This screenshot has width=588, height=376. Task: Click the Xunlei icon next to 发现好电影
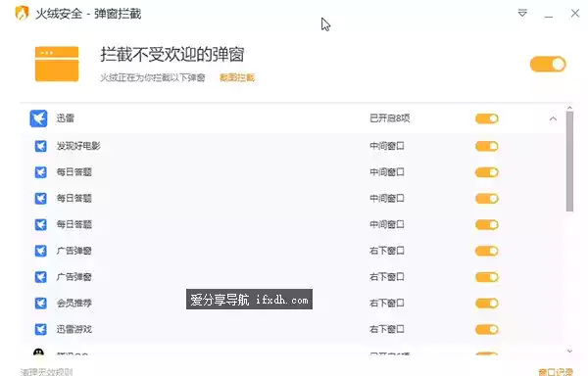[40, 146]
